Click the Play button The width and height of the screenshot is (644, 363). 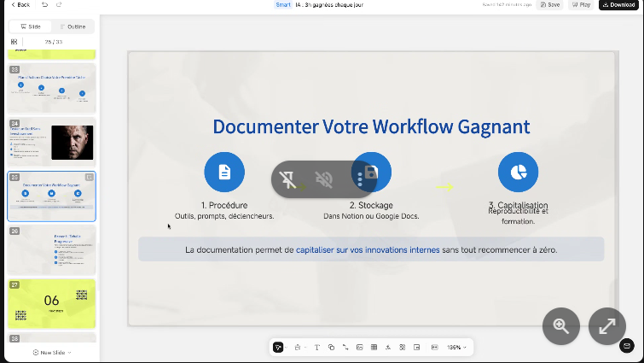coord(581,4)
